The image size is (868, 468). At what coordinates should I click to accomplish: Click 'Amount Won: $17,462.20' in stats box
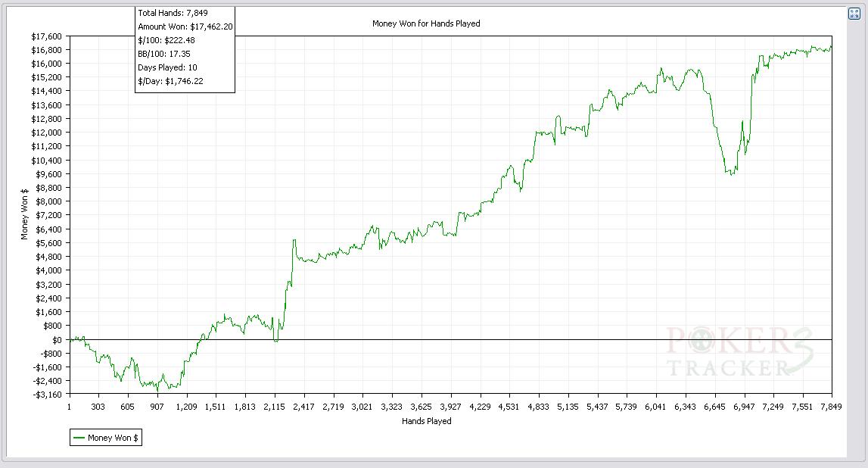(x=185, y=27)
